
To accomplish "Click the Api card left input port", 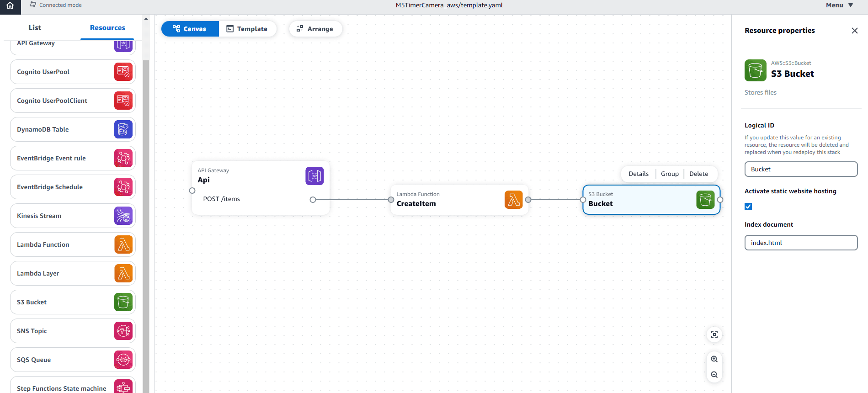I will click(x=192, y=191).
